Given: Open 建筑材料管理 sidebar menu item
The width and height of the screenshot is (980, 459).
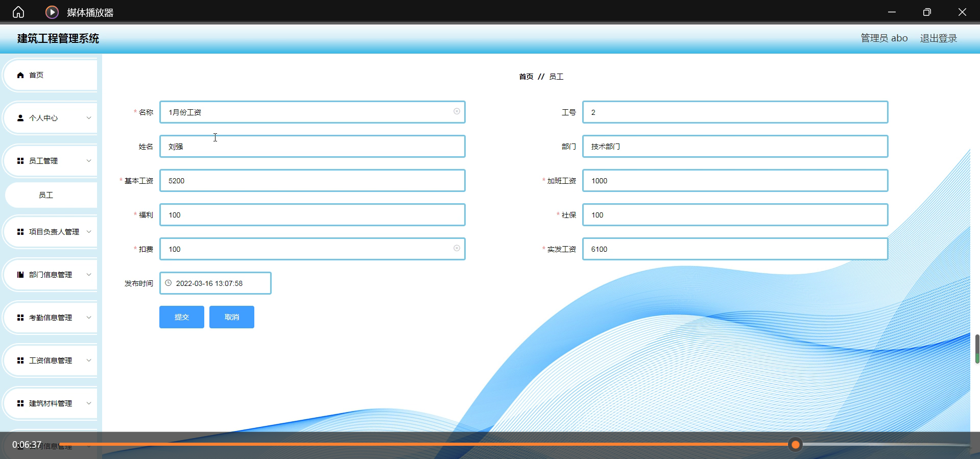Looking at the screenshot, I should [x=50, y=403].
